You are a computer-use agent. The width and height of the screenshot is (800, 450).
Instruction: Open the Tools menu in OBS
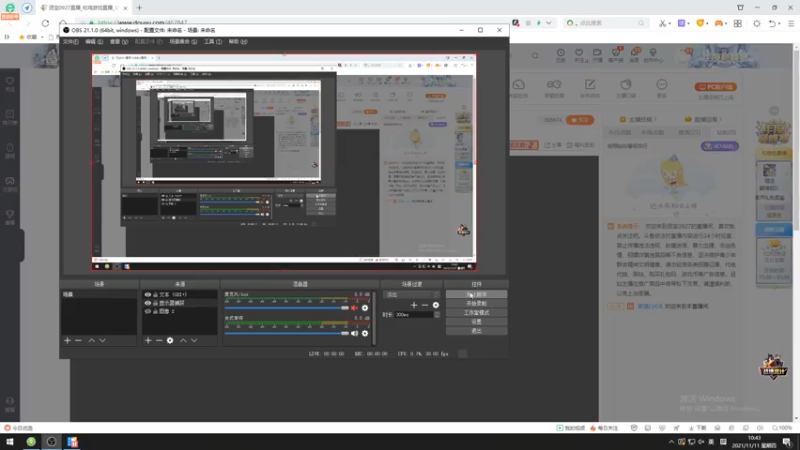pos(213,41)
